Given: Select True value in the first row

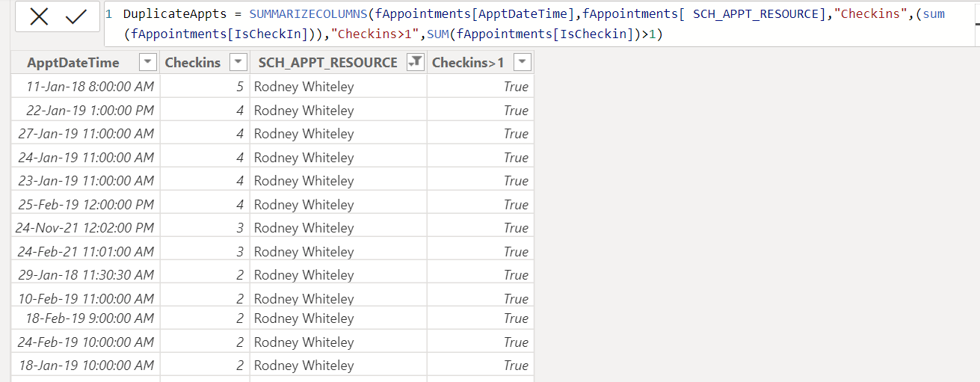Looking at the screenshot, I should (x=516, y=87).
